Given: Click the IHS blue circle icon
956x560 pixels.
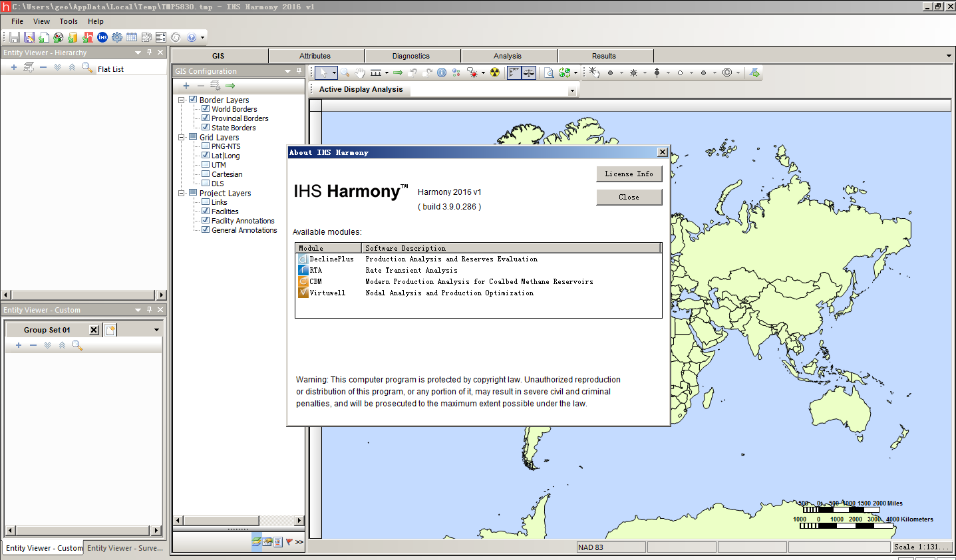Looking at the screenshot, I should tap(102, 37).
